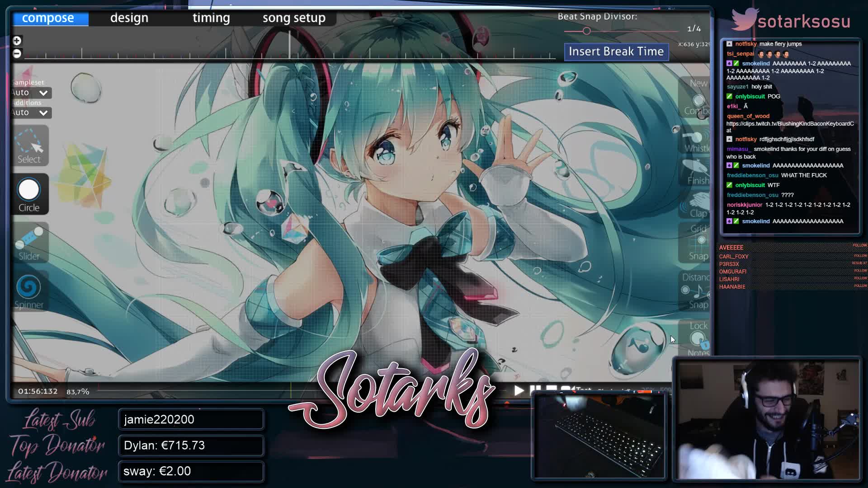This screenshot has height=488, width=868.
Task: Click username notfisky in first chat message
Action: coord(746,44)
